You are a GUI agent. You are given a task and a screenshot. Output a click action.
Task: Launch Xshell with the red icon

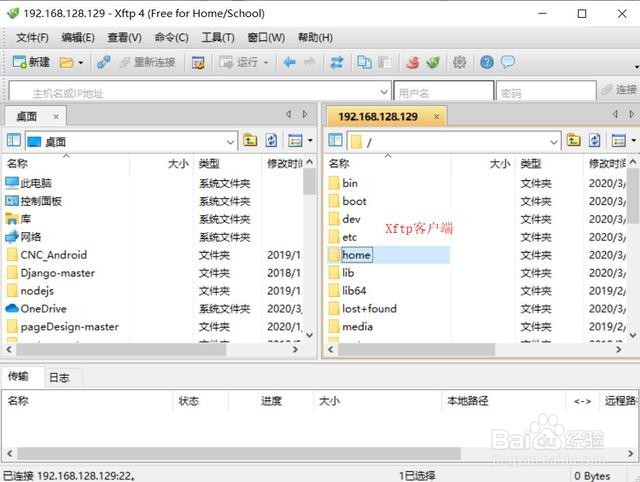413,62
